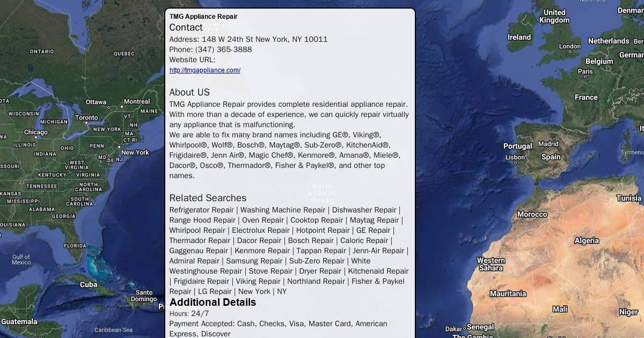Click the Montreal label on the map

pyautogui.click(x=137, y=101)
